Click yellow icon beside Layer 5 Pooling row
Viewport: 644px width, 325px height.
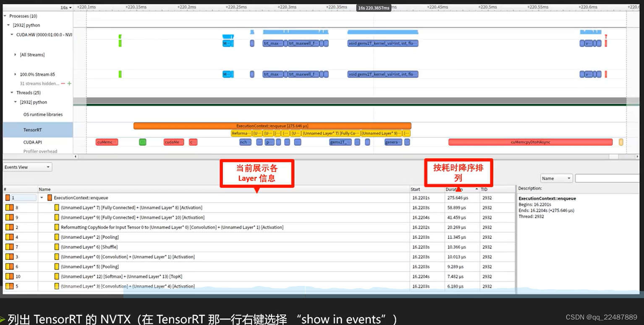[57, 267]
